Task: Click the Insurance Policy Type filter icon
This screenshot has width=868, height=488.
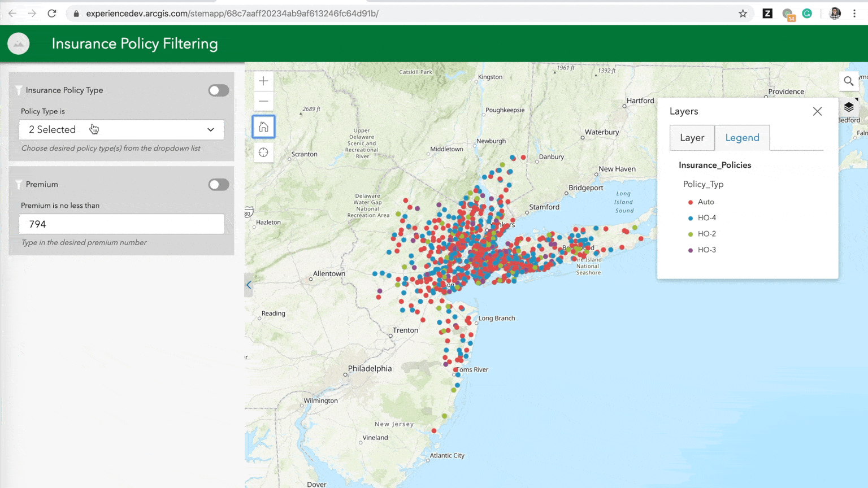Action: click(19, 90)
